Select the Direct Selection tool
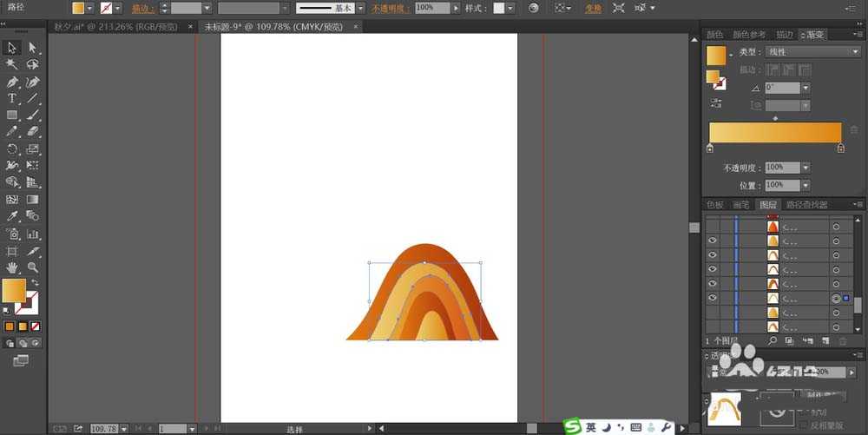The image size is (868, 435). 33,48
